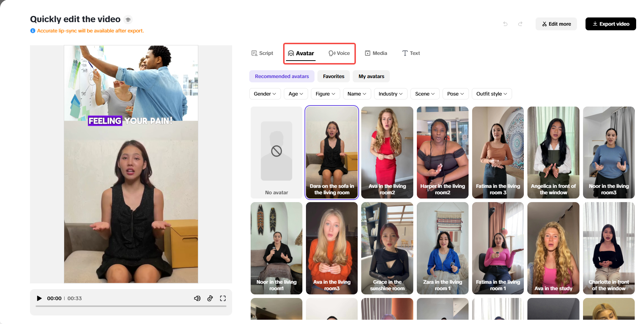Open the Voice tab
The width and height of the screenshot is (644, 324).
339,53
